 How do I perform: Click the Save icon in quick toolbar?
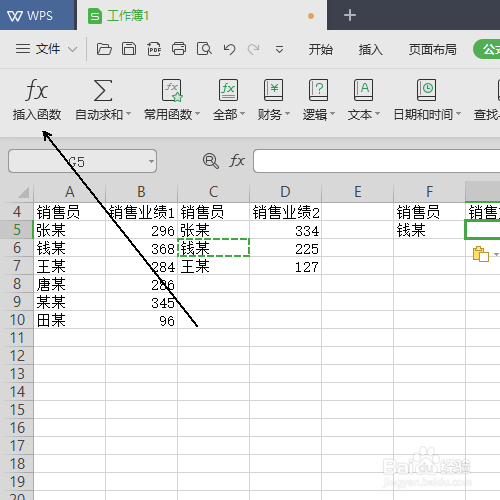pyautogui.click(x=129, y=49)
